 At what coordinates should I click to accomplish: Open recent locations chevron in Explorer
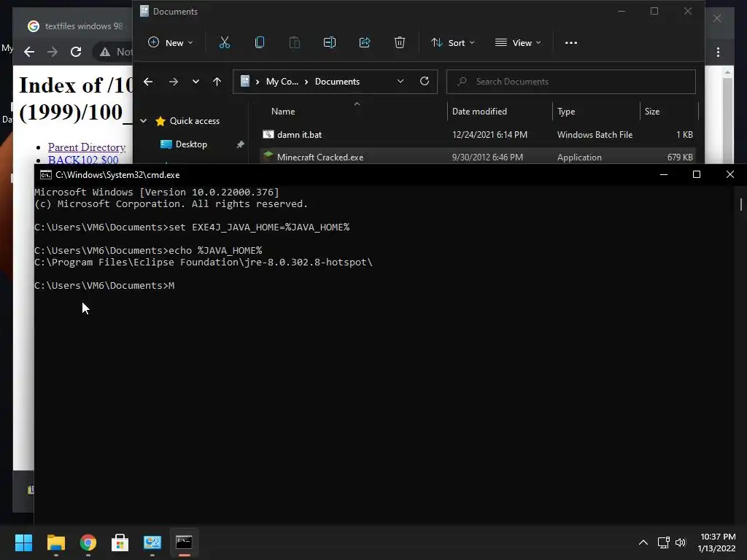tap(196, 82)
